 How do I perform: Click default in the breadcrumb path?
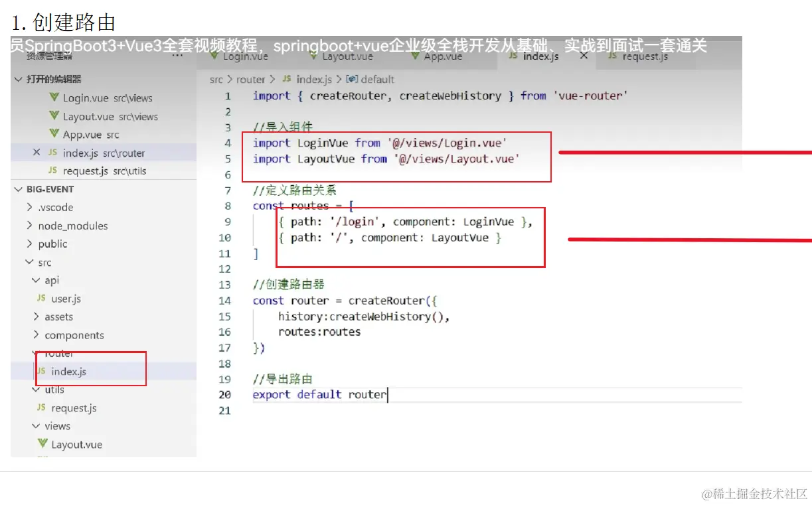coord(378,79)
